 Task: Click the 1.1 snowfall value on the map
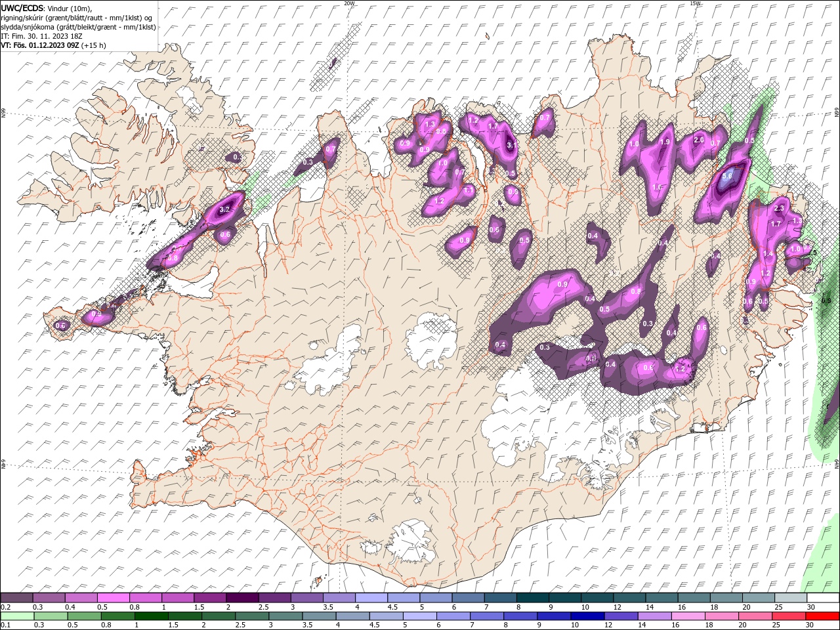coord(469,190)
